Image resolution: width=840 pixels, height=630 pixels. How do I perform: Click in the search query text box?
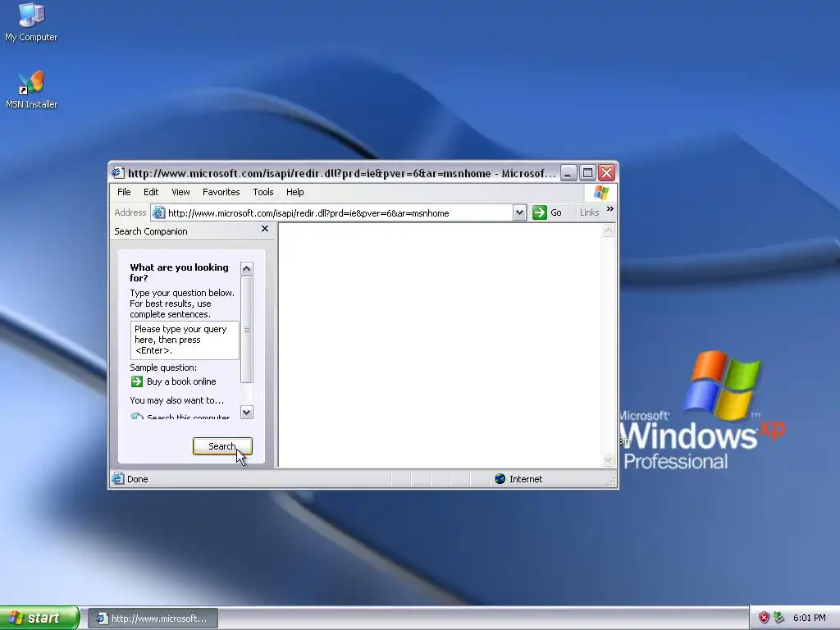(185, 340)
